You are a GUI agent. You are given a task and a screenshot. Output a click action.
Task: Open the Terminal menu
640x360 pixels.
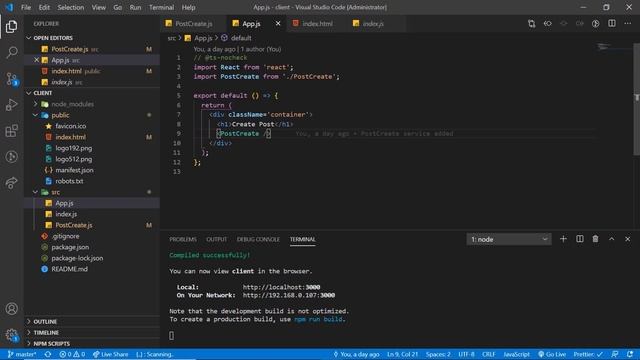pos(161,7)
